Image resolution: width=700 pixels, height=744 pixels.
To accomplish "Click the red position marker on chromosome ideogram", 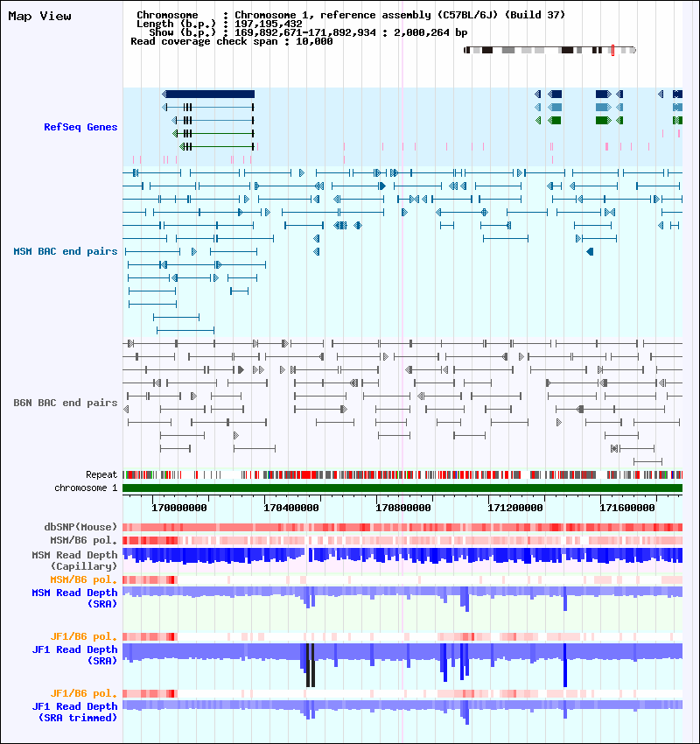I will (x=612, y=50).
